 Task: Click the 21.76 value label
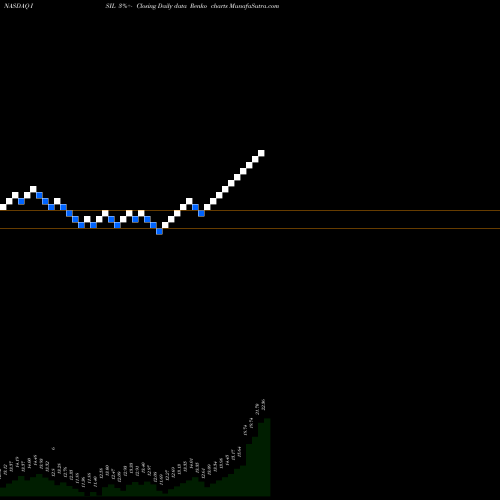pyautogui.click(x=257, y=409)
